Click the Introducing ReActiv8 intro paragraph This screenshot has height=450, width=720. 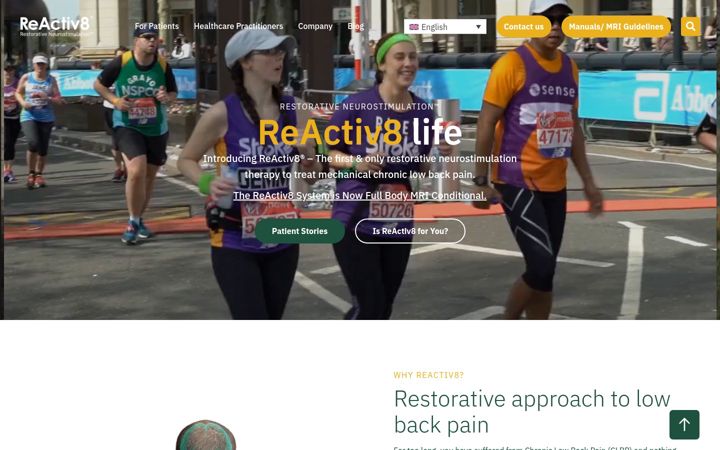pyautogui.click(x=360, y=166)
